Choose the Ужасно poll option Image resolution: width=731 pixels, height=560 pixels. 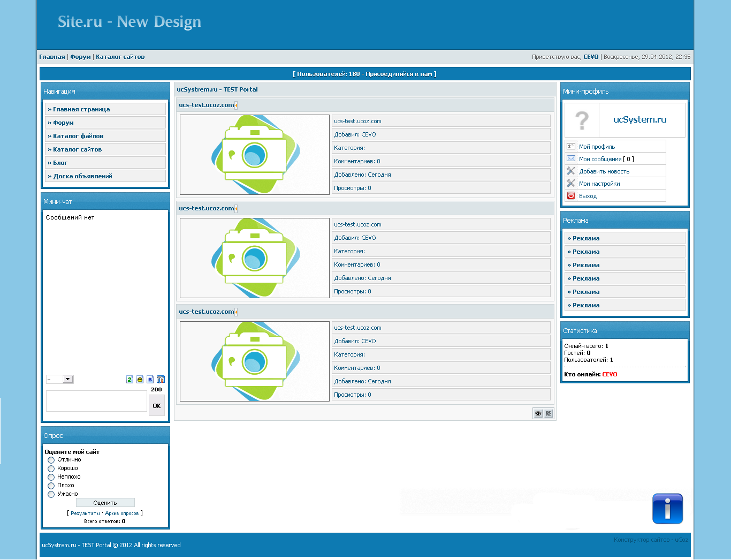[51, 494]
